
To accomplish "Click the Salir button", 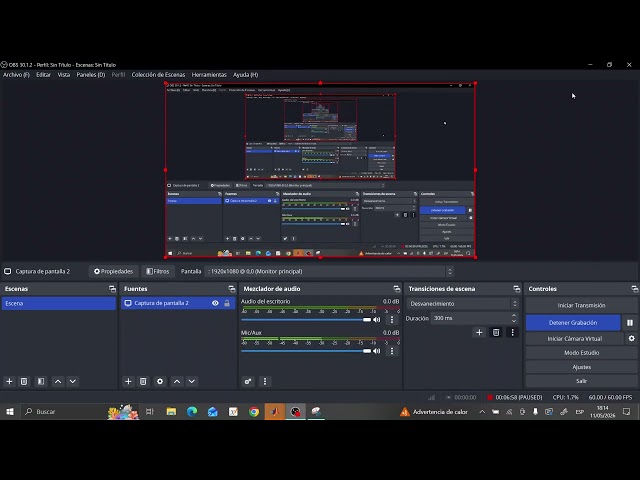I will click(x=581, y=381).
